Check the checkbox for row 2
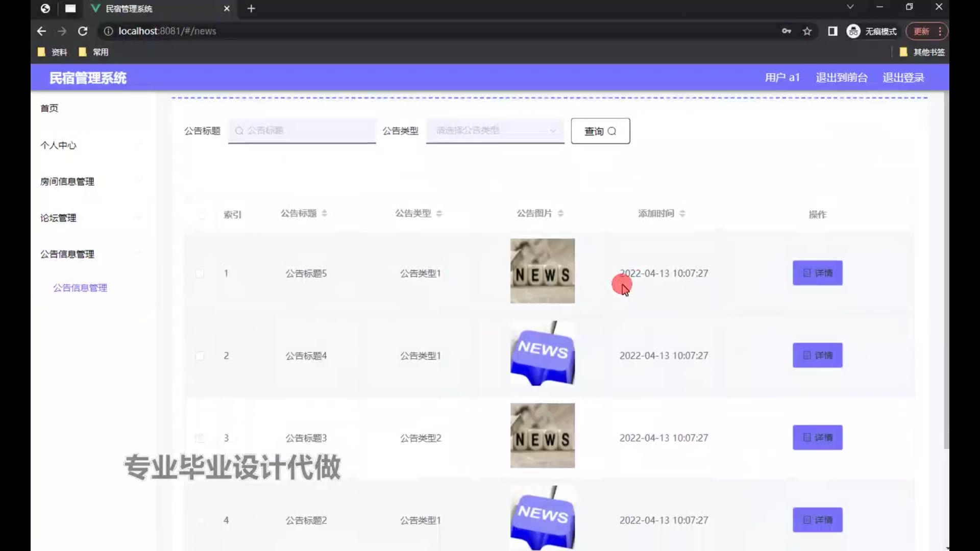 [x=200, y=356]
